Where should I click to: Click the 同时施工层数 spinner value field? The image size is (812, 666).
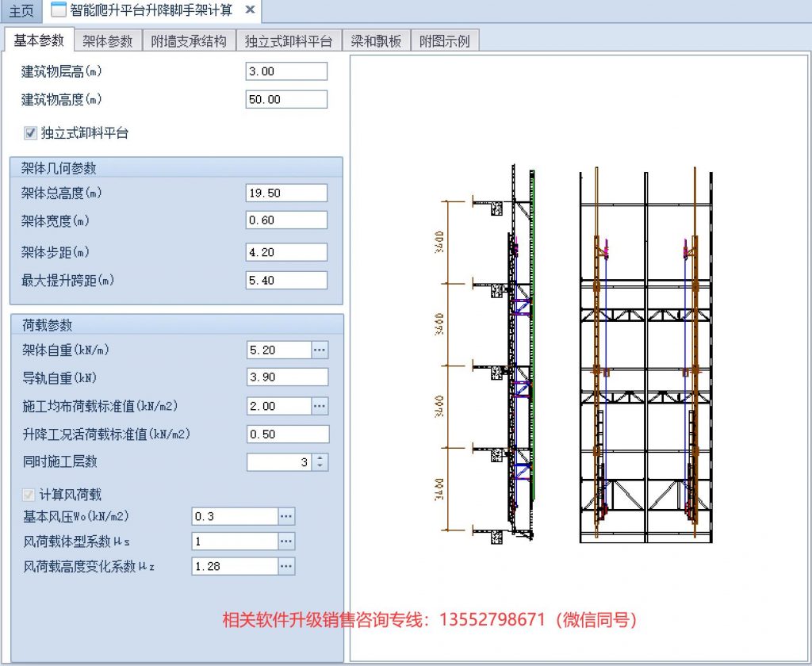coord(280,462)
